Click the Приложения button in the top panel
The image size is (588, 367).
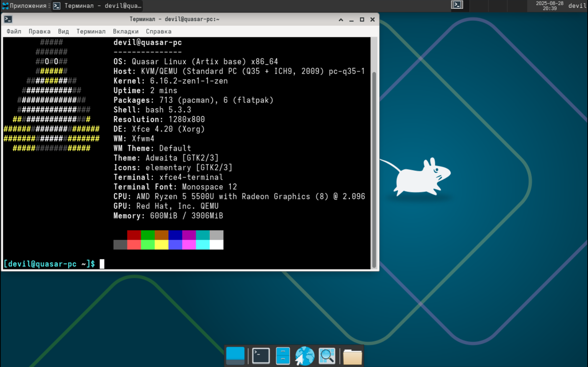pyautogui.click(x=22, y=6)
